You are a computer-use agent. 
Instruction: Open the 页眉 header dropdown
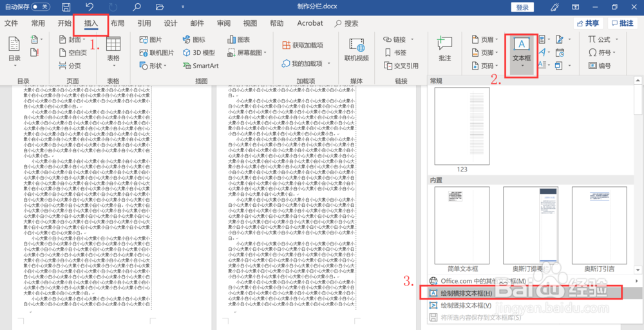(484, 40)
